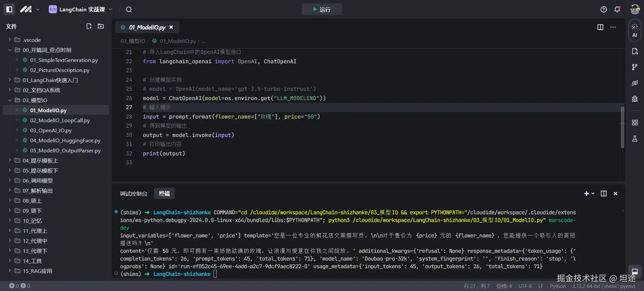
Task: Expand the 04_提示模板上 folder
Action: coord(40,160)
